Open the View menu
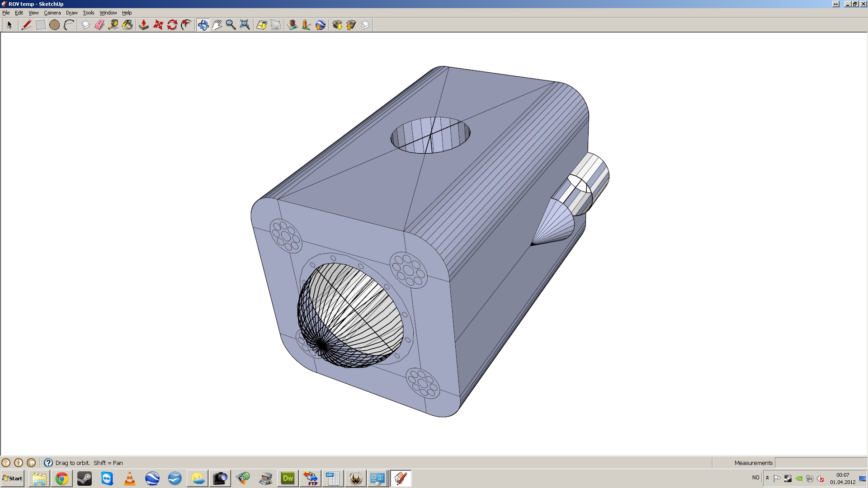868x488 pixels. tap(33, 13)
